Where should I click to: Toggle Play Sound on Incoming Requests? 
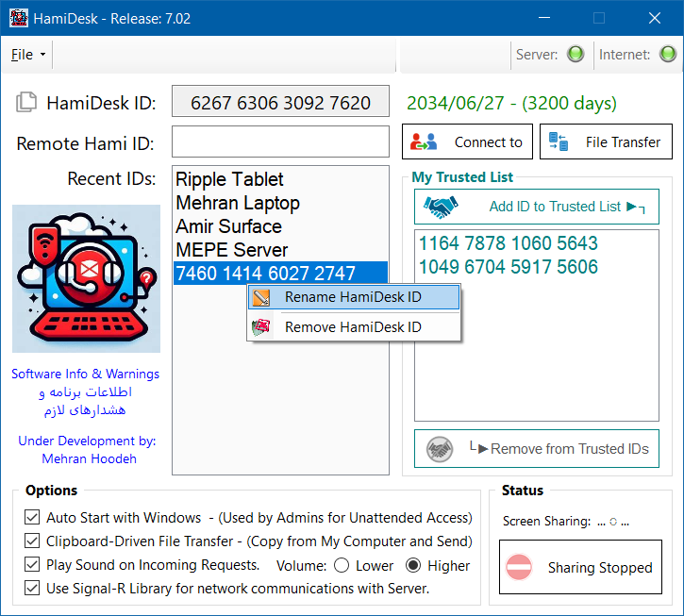pyautogui.click(x=31, y=565)
